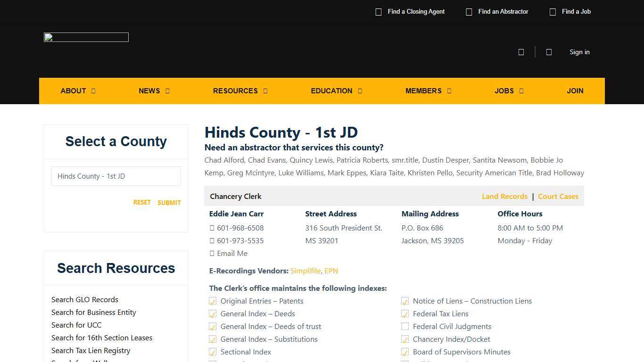Click inside the Select a County input field
Screen dimensions: 644x362
pos(116,176)
